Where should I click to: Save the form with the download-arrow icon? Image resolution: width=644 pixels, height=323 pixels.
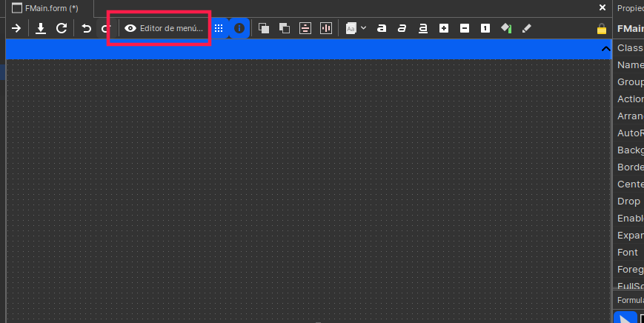pos(41,28)
